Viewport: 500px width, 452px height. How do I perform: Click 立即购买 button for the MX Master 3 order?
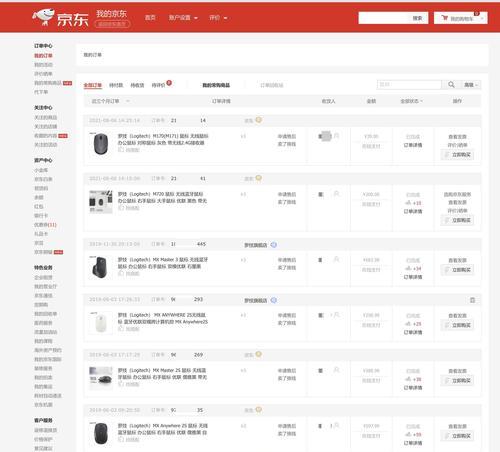coord(457,270)
